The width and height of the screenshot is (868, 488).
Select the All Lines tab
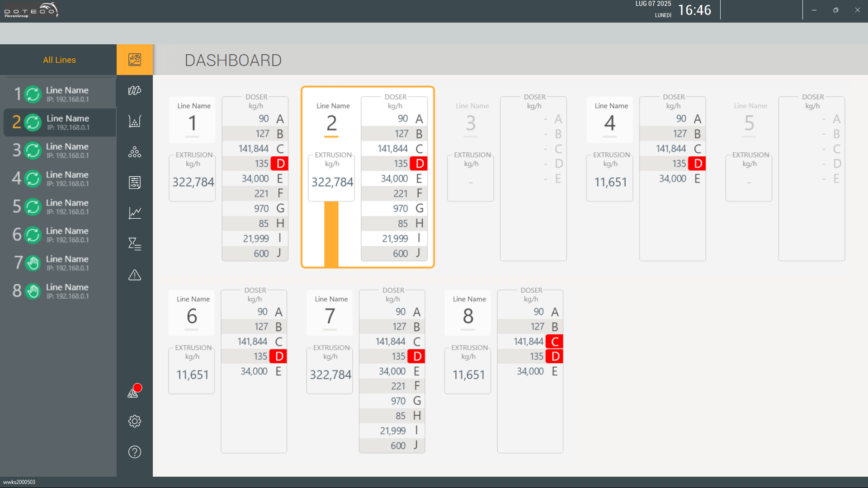[59, 60]
